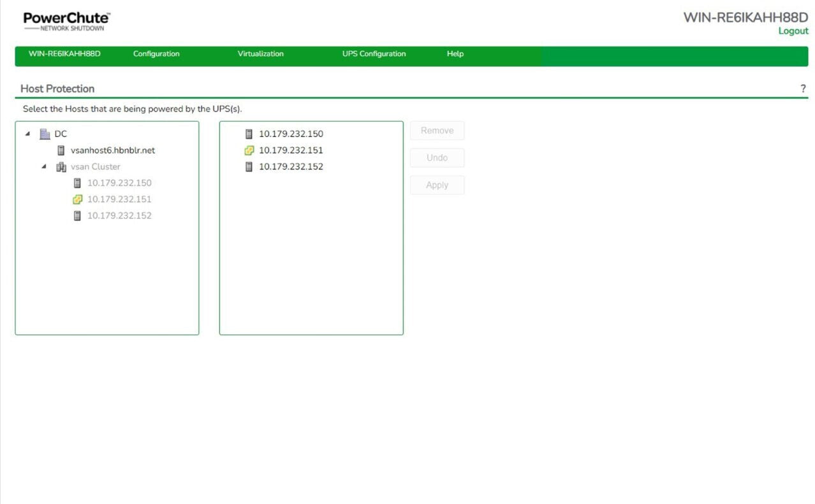The width and height of the screenshot is (815, 504).
Task: Open the UPS Configuration menu
Action: click(x=374, y=54)
